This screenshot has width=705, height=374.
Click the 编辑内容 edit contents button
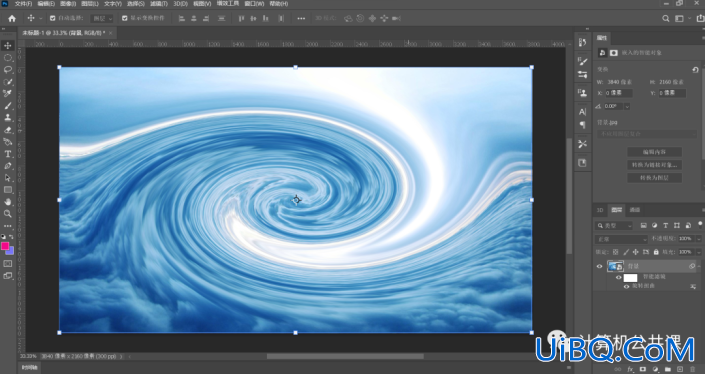[654, 152]
